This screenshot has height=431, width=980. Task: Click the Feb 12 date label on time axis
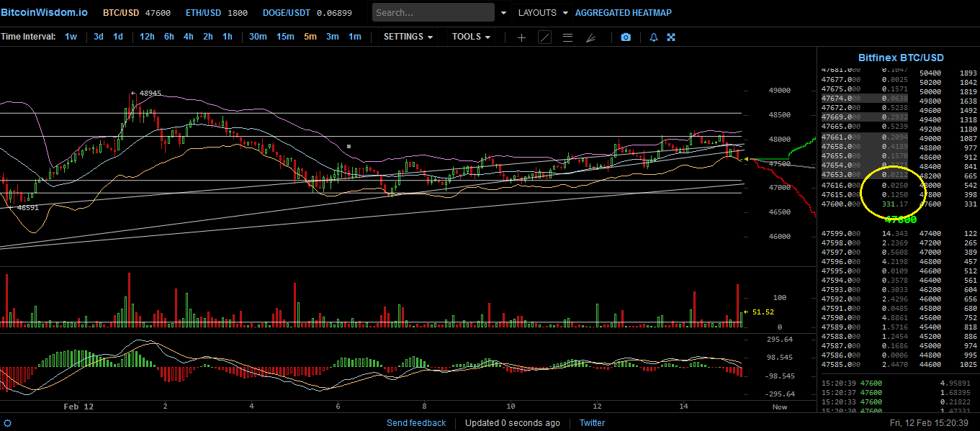click(x=78, y=407)
